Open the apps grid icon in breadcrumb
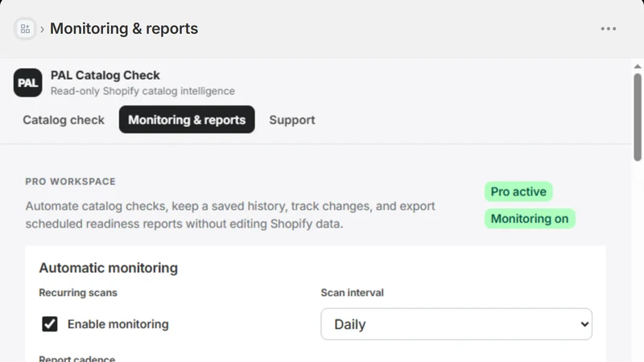This screenshot has width=644, height=362. pos(25,29)
